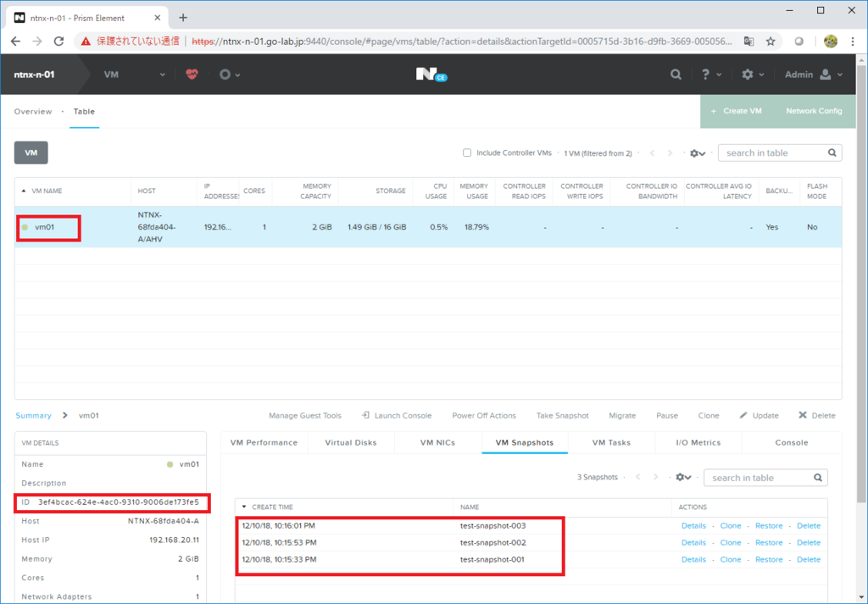This screenshot has width=868, height=604.
Task: Click the VM table settings gear icon
Action: [697, 153]
